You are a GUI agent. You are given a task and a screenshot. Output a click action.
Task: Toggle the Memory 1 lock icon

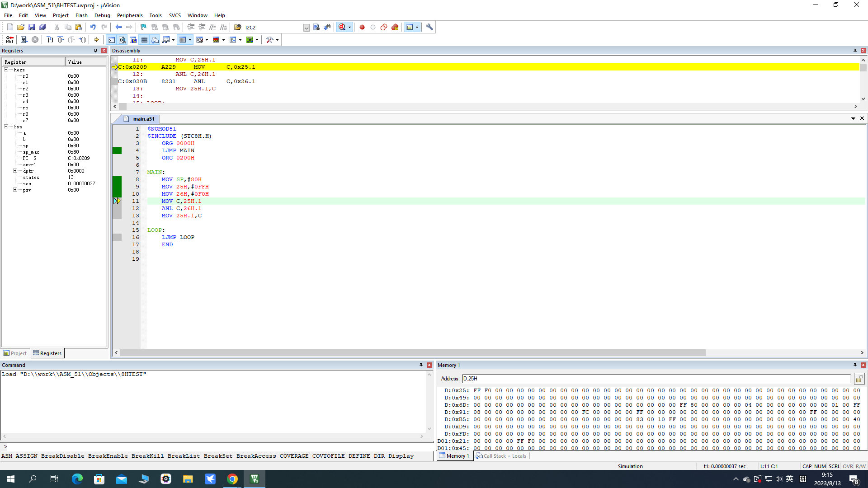859,379
